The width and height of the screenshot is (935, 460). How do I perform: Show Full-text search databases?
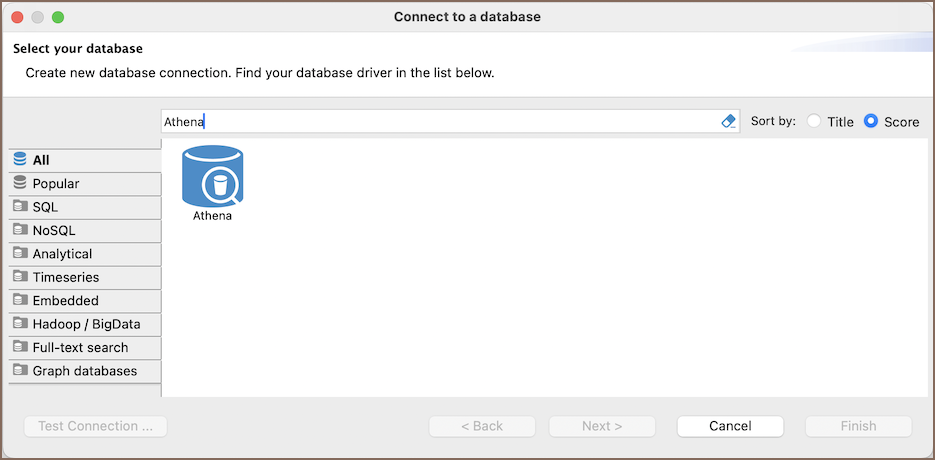80,348
